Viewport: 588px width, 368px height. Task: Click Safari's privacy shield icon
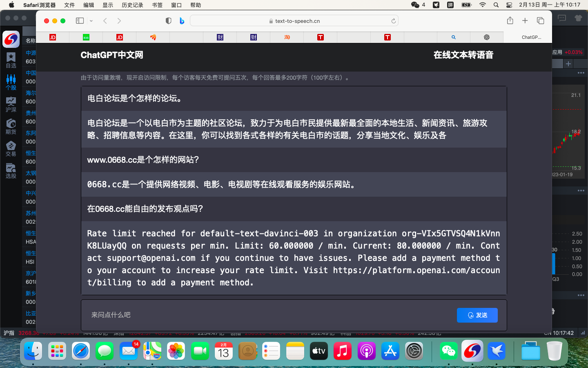tap(168, 20)
